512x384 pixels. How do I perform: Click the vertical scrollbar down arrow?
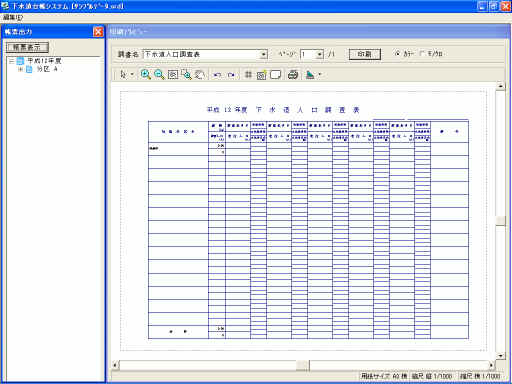[500, 356]
